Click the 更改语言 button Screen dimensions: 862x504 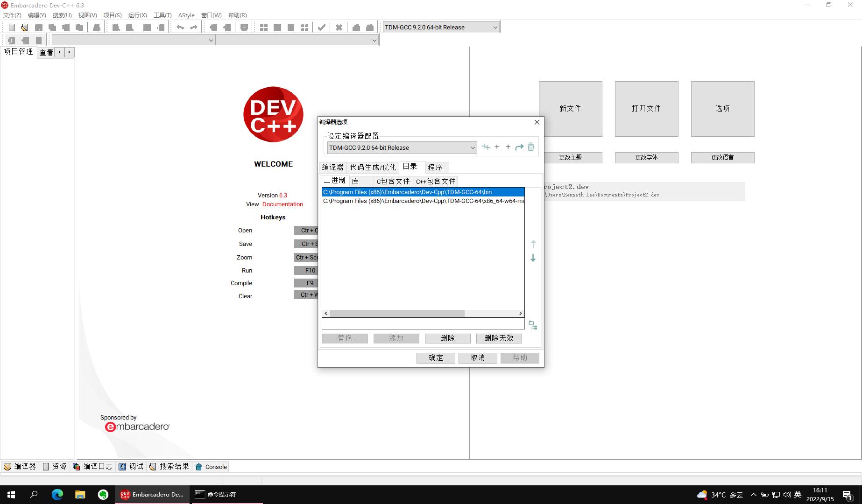point(722,158)
